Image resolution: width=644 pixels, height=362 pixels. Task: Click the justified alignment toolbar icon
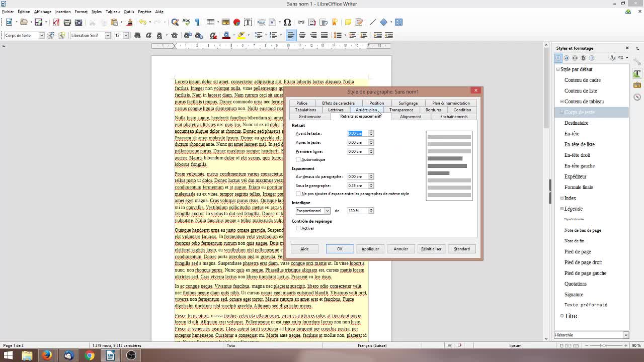coord(325,35)
